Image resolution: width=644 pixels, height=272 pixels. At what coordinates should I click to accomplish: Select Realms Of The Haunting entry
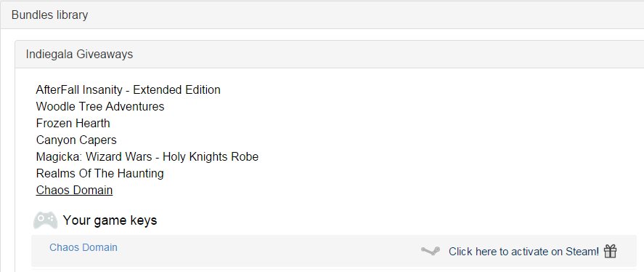click(99, 173)
